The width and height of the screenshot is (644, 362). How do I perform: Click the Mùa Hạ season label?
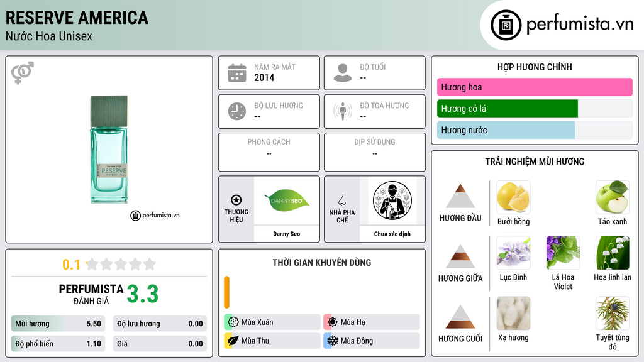point(353,322)
